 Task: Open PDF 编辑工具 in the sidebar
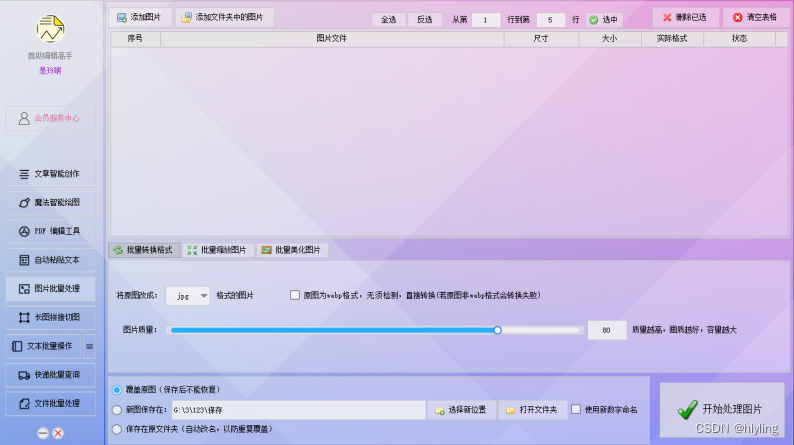51,231
